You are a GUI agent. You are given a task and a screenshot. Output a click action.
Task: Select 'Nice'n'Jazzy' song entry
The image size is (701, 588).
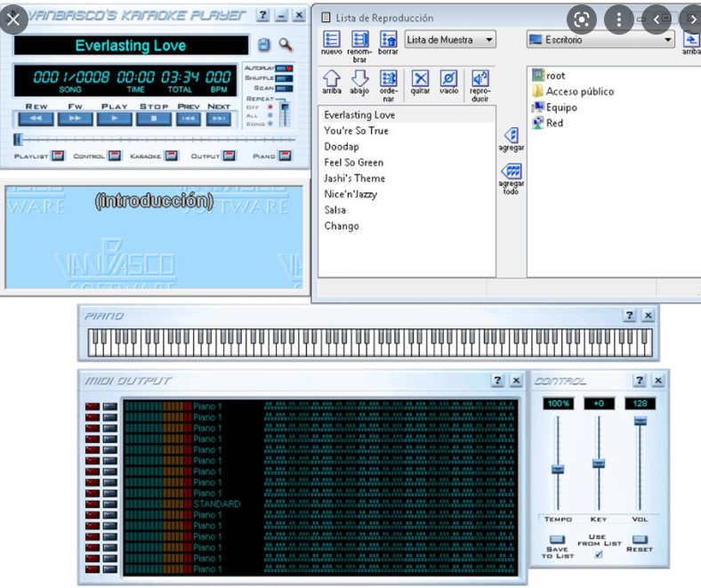click(350, 194)
